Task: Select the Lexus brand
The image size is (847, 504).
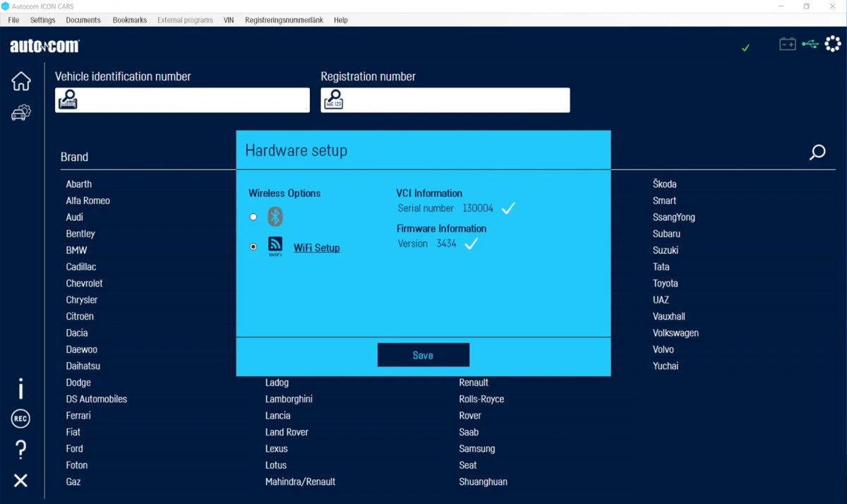Action: point(277,448)
